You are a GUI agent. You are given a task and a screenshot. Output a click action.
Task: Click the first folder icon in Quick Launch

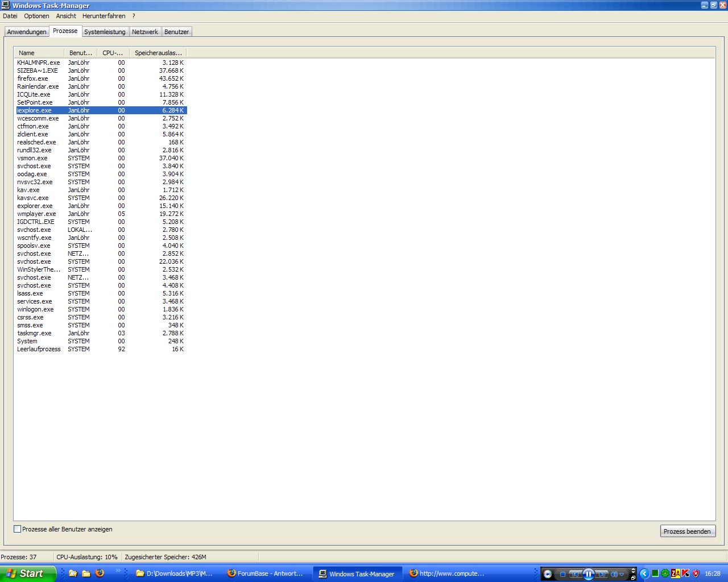(x=73, y=573)
